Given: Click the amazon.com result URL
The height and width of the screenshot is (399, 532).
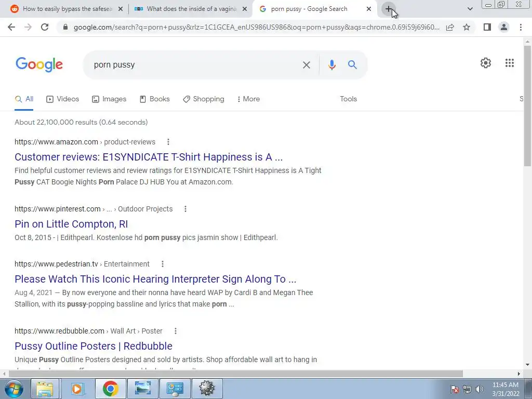Looking at the screenshot, I should tap(85, 142).
